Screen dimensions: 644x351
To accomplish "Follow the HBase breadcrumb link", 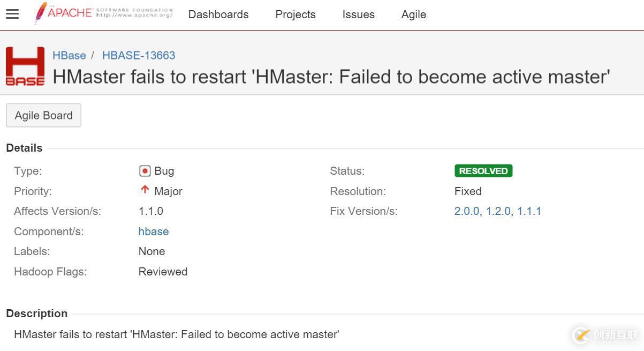I will tap(69, 55).
